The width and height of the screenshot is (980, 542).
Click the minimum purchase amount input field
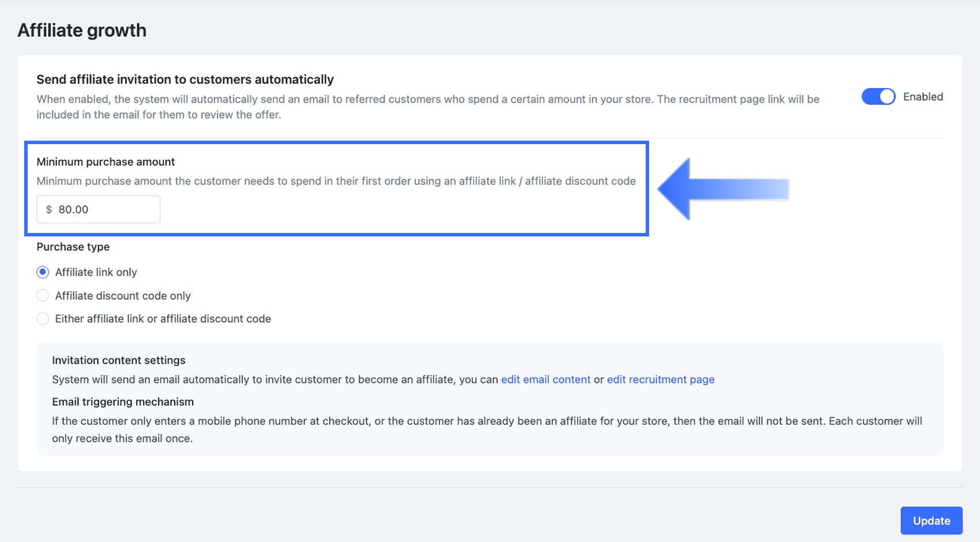tap(99, 209)
